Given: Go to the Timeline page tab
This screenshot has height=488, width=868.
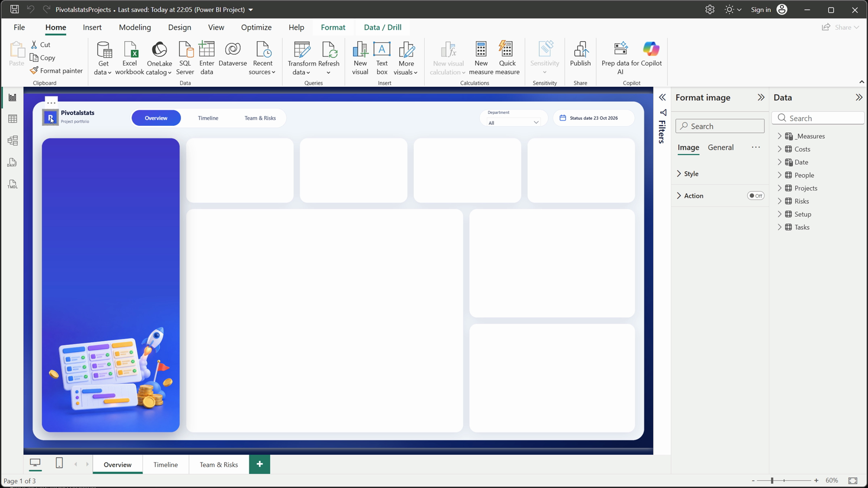Looking at the screenshot, I should tap(165, 465).
